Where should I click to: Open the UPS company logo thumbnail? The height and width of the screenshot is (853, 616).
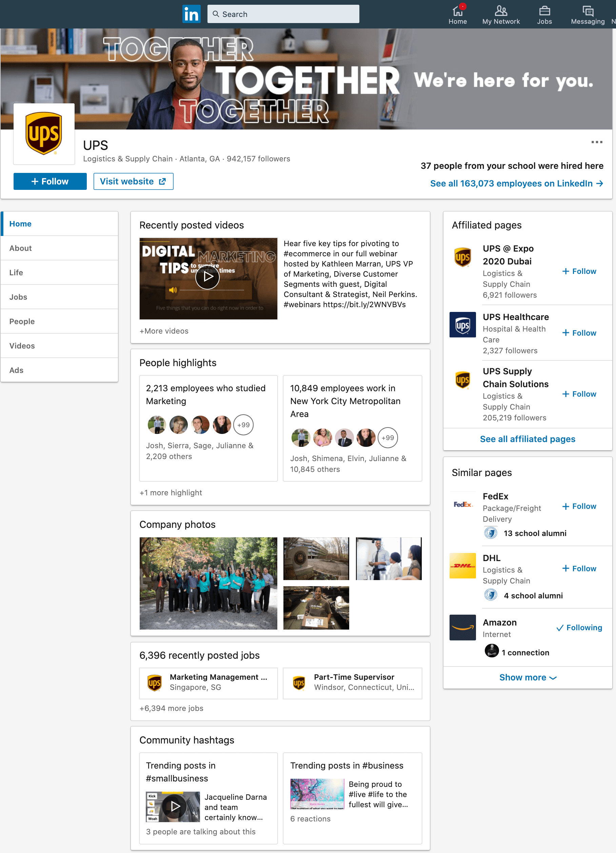pyautogui.click(x=44, y=134)
